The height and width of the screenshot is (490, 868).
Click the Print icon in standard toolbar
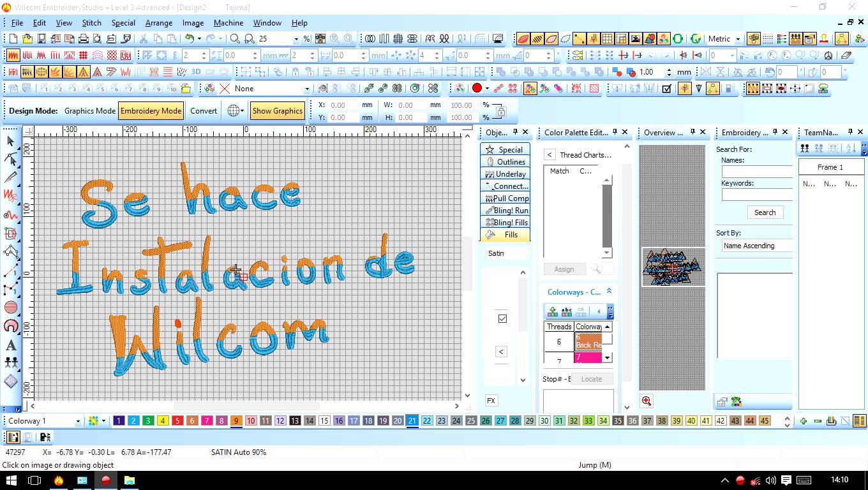tap(84, 39)
